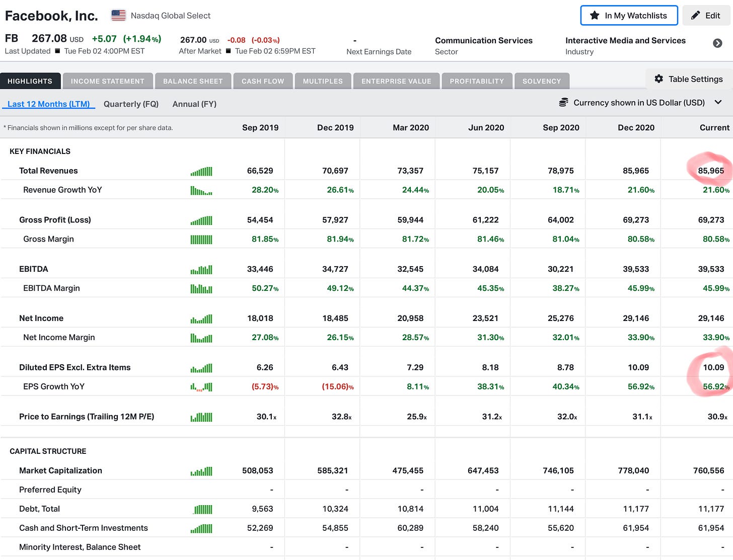The width and height of the screenshot is (733, 560).
Task: Open the Diluted EPS Excl. Extra Items sparkline
Action: coord(201,368)
